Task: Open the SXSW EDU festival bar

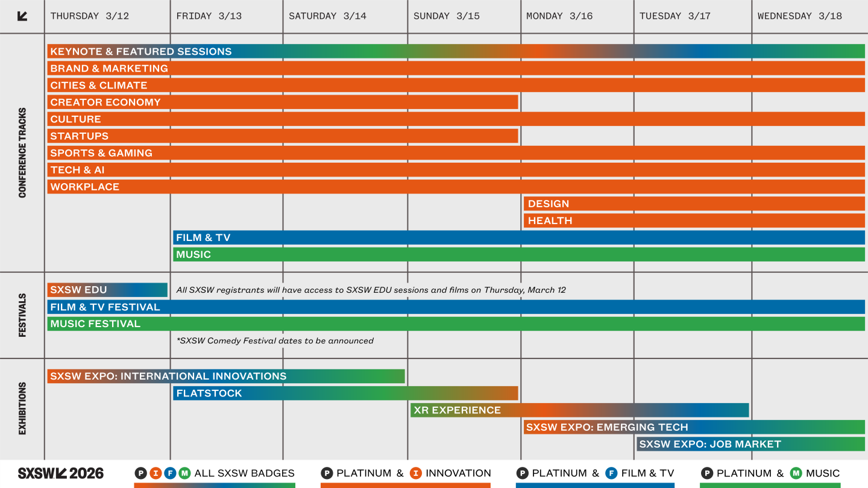Action: coord(107,290)
